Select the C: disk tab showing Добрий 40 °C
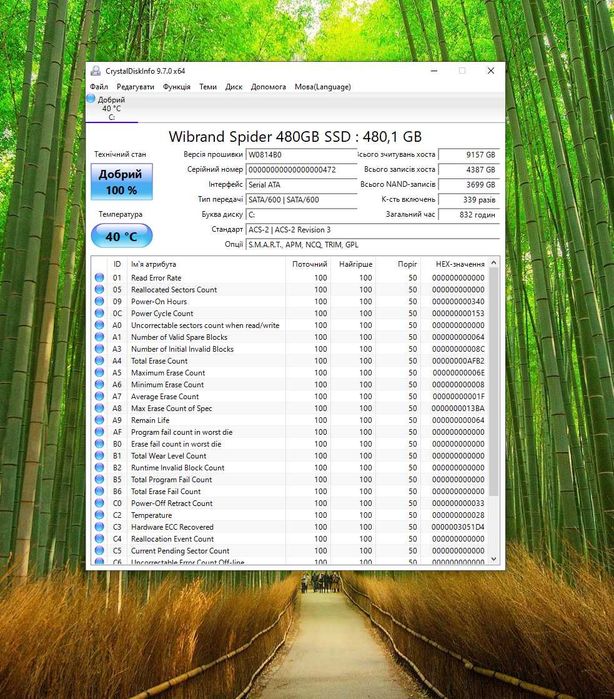 [x=111, y=108]
